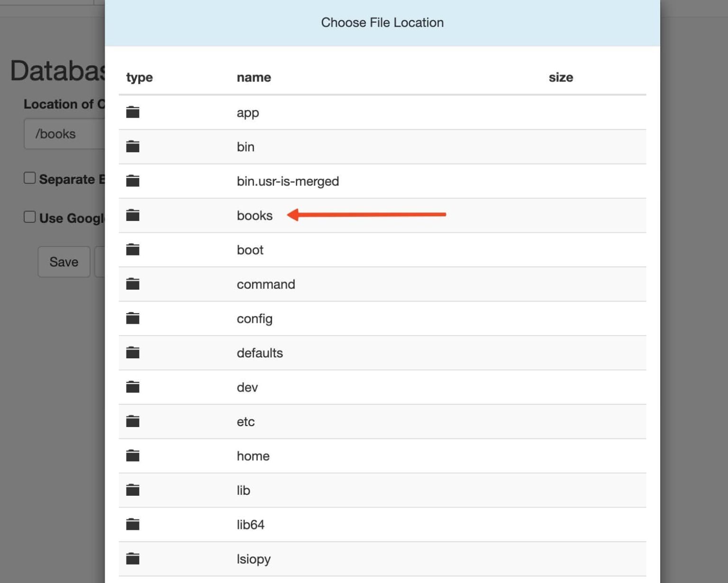Click the folder icon next to lsiopy
The width and height of the screenshot is (728, 583).
(x=133, y=558)
